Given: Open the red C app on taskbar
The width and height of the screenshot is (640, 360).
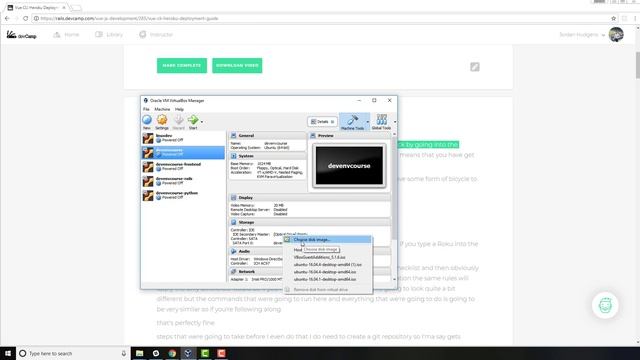Looking at the screenshot, I should tap(221, 353).
